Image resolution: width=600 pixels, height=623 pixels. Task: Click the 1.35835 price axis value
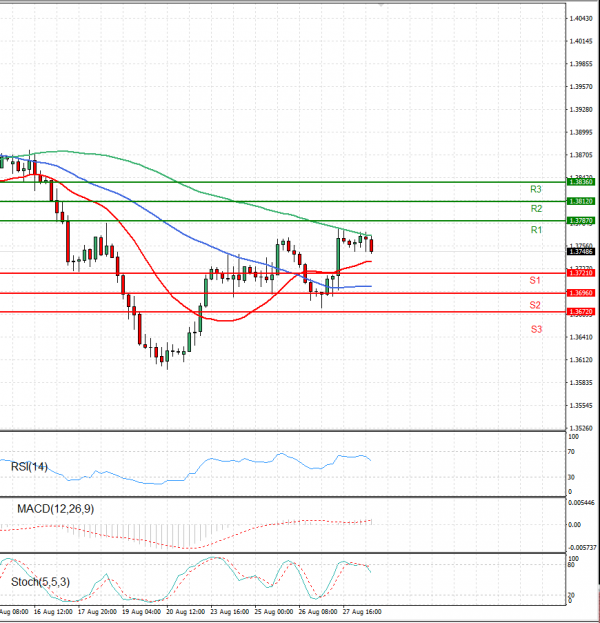(581, 383)
